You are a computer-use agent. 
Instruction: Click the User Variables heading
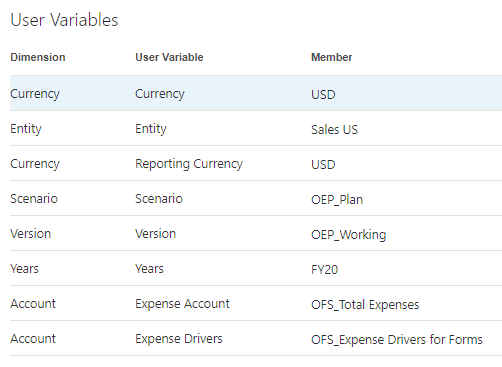[x=64, y=20]
